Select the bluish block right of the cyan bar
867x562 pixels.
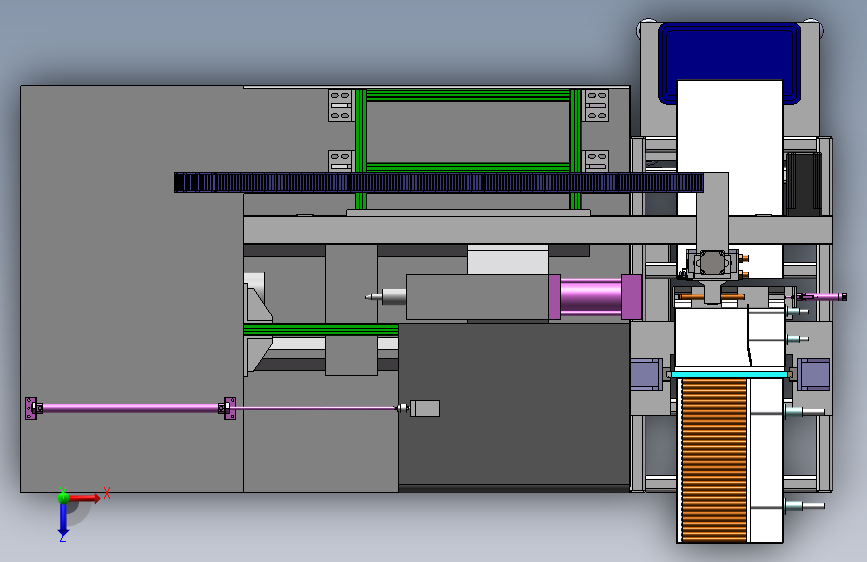813,374
